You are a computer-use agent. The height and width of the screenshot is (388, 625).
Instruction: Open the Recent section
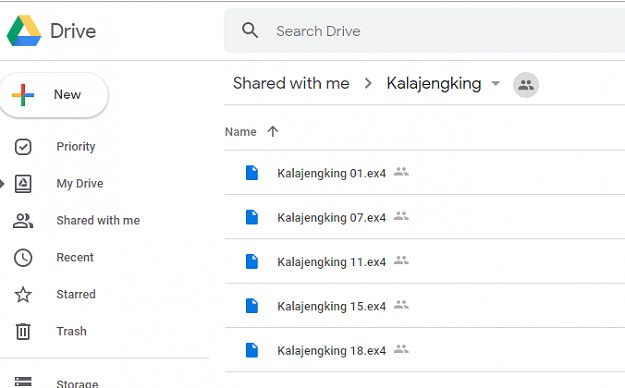(x=75, y=257)
